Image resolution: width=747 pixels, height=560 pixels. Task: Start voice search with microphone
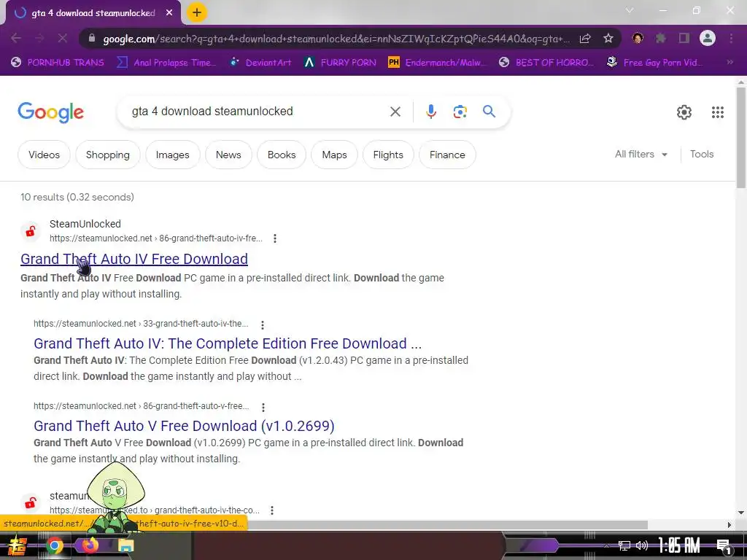(x=430, y=112)
